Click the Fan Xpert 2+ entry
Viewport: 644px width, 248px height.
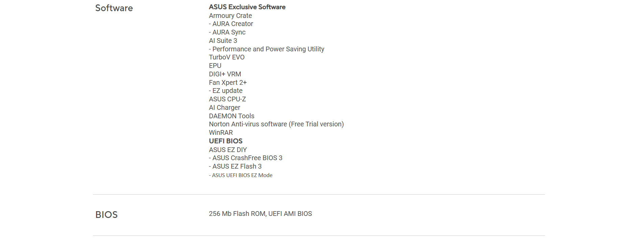tap(228, 82)
